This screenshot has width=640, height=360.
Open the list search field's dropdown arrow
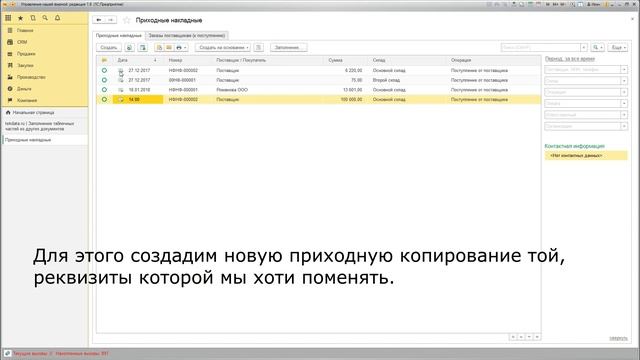coord(584,47)
